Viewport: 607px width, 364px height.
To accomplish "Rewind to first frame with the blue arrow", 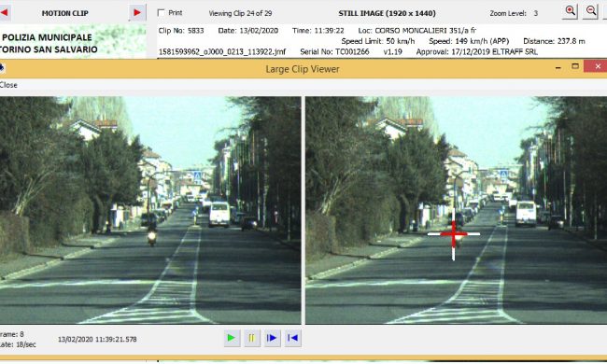I will [292, 338].
